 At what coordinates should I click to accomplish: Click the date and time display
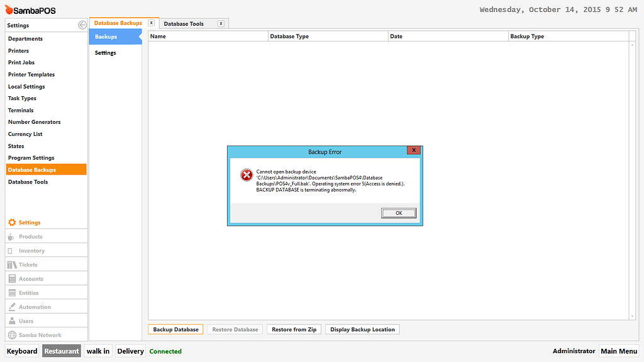click(558, 9)
